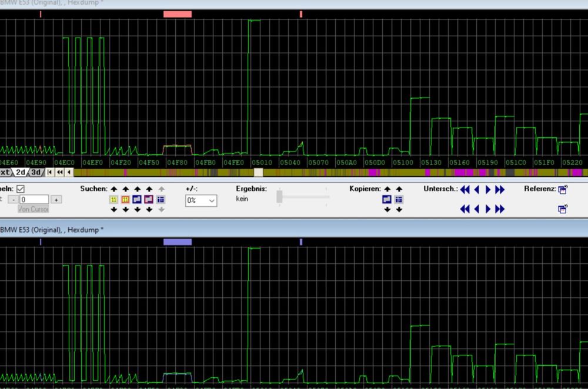Click third Suchen up arrow above blue map icon
Screen dimensions: 588x389
[137, 189]
